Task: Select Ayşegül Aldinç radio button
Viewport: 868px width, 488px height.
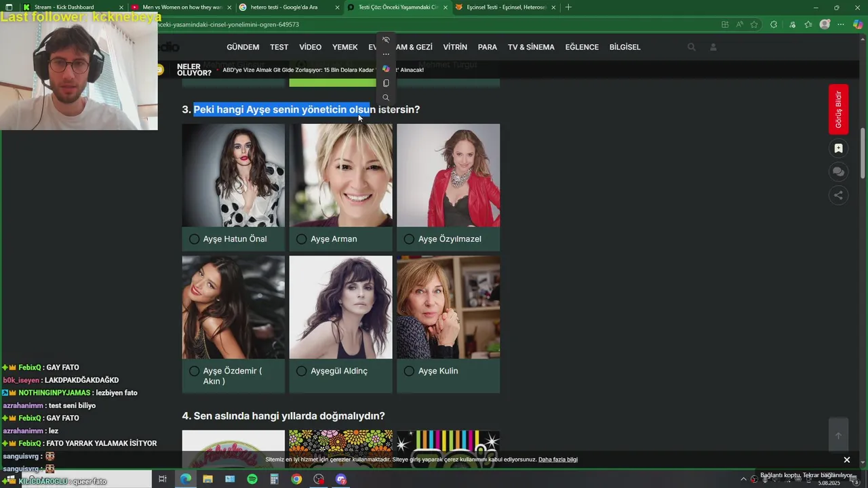Action: pyautogui.click(x=301, y=371)
